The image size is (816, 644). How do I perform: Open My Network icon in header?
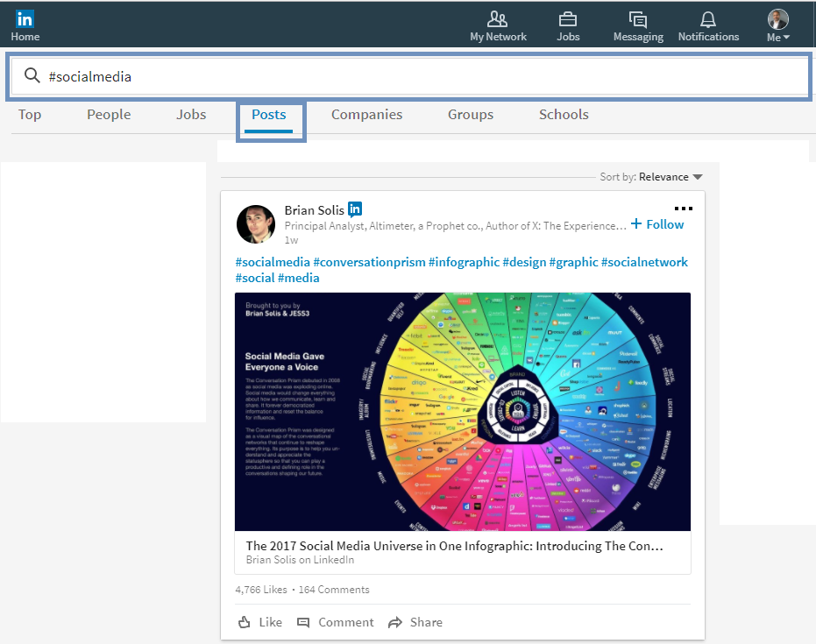498,19
